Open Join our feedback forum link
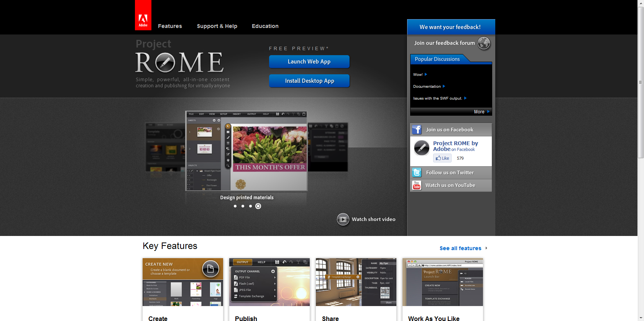 tap(444, 43)
